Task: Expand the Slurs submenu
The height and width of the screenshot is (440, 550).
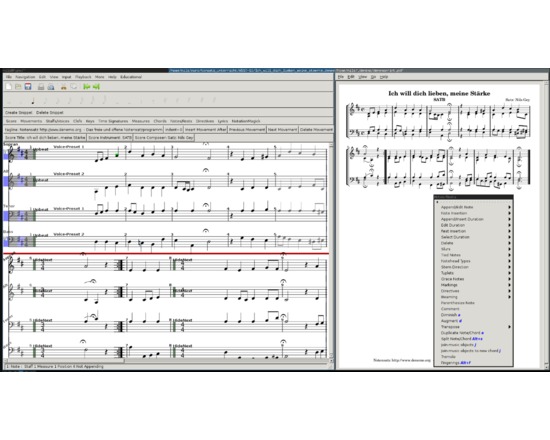Action: click(x=474, y=249)
